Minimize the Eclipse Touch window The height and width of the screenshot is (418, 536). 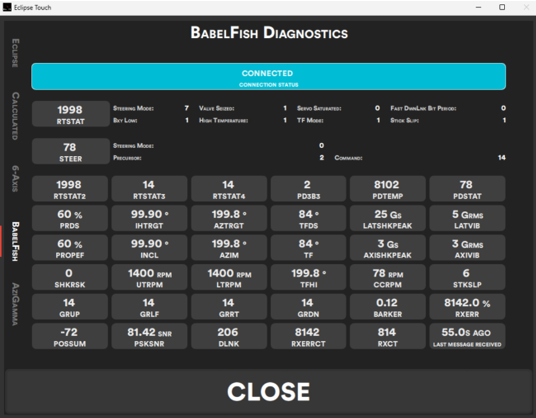[x=478, y=7]
